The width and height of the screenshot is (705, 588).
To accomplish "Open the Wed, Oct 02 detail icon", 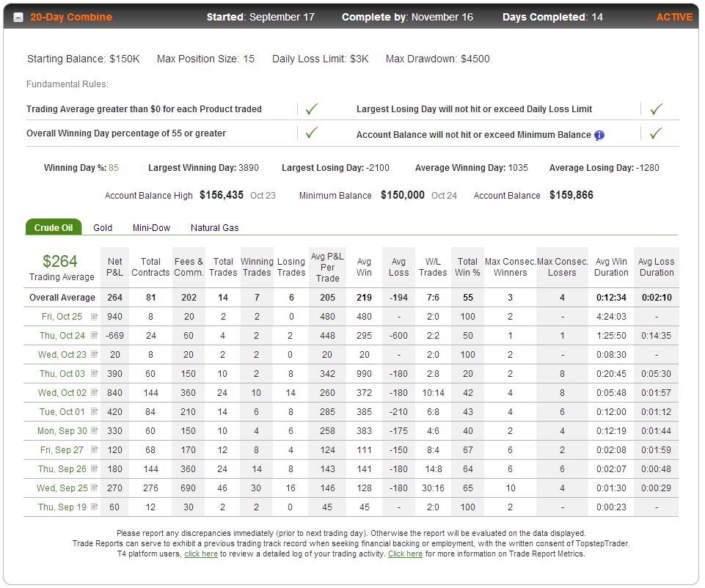I will [94, 392].
